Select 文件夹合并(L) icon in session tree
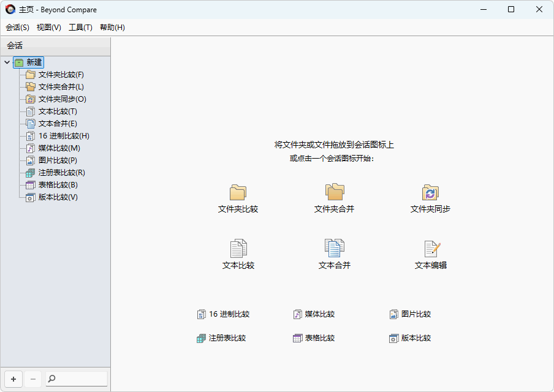 coord(31,87)
